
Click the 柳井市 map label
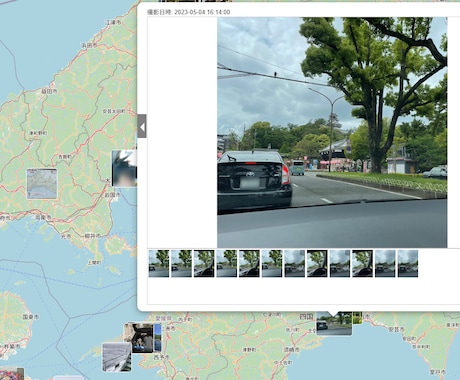pyautogui.click(x=92, y=236)
